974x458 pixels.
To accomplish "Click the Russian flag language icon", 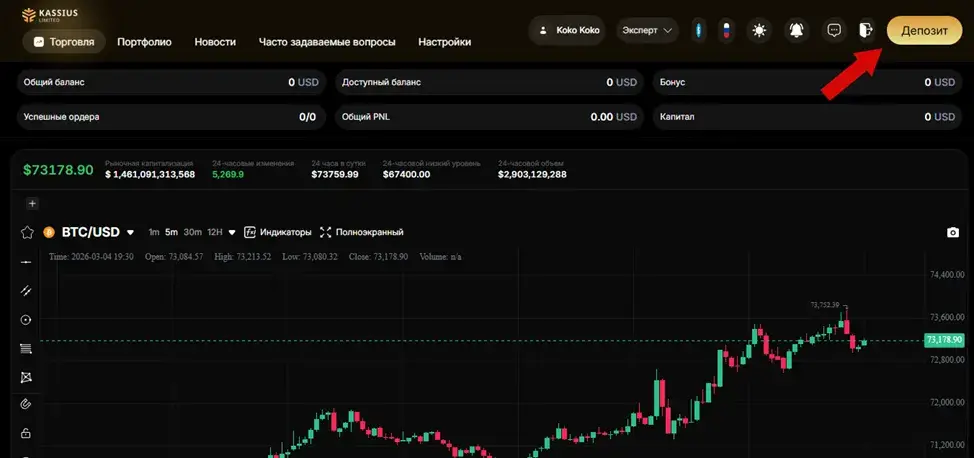I will point(725,30).
